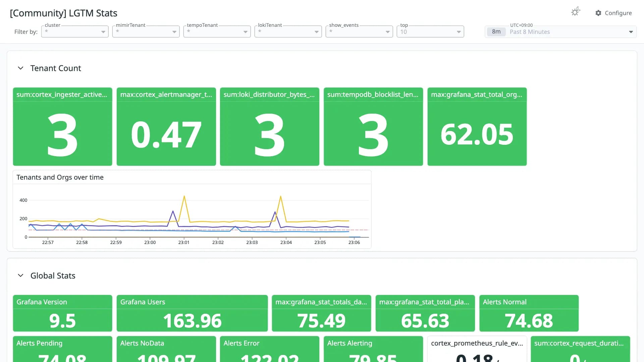Open the Past 8 Minutes time picker
The height and width of the screenshot is (362, 644).
pyautogui.click(x=560, y=32)
